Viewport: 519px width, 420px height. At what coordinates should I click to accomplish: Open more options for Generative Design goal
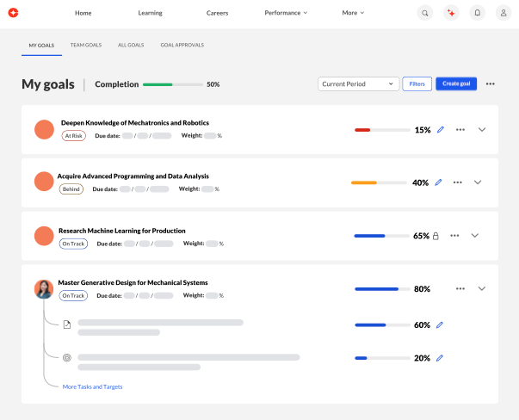click(460, 288)
